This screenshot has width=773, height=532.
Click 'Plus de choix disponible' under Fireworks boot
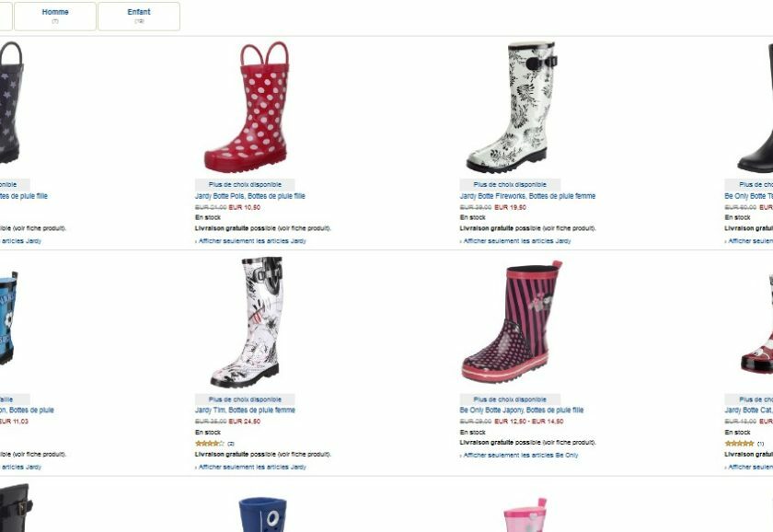(510, 184)
